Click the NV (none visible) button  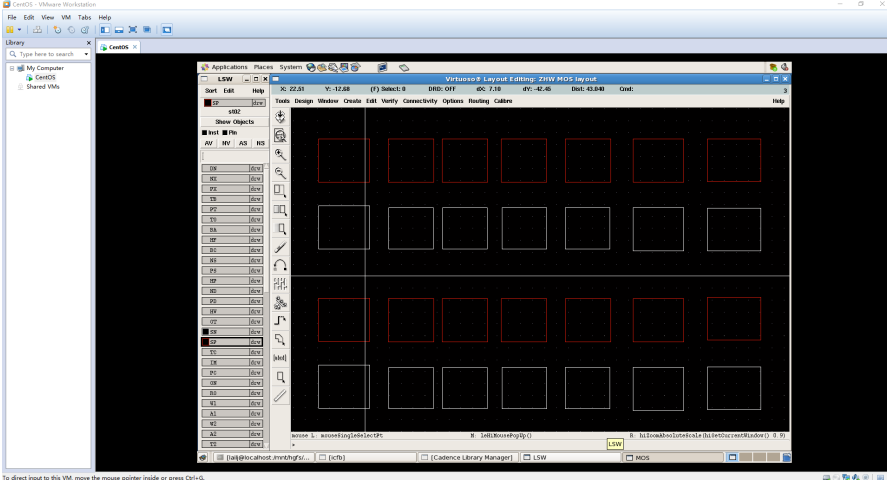[226, 143]
